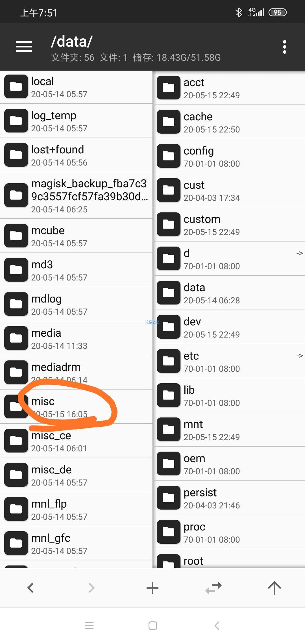Open the media folder in left panel

tap(76, 338)
